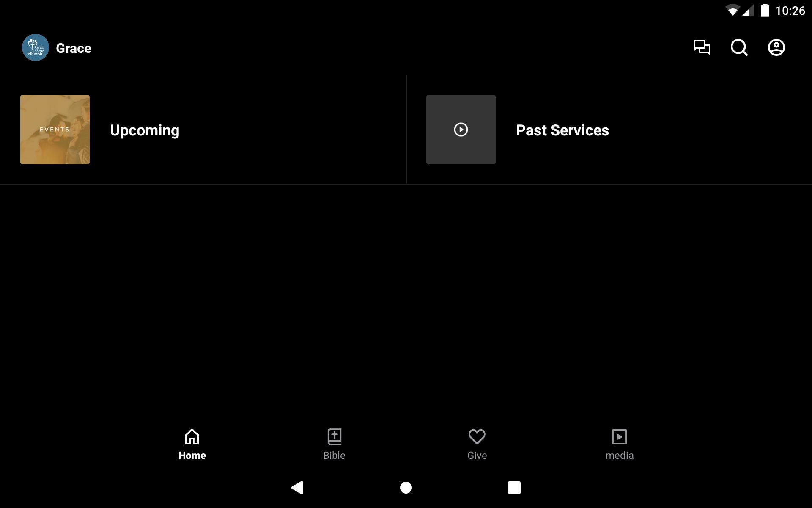The image size is (812, 508).
Task: Open the user profile icon
Action: pyautogui.click(x=776, y=47)
